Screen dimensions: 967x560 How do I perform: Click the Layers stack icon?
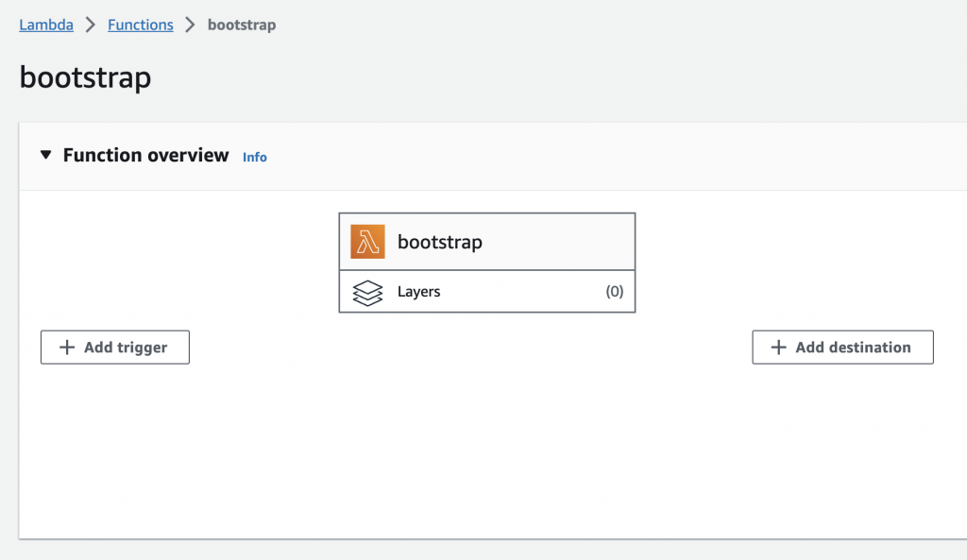(367, 293)
